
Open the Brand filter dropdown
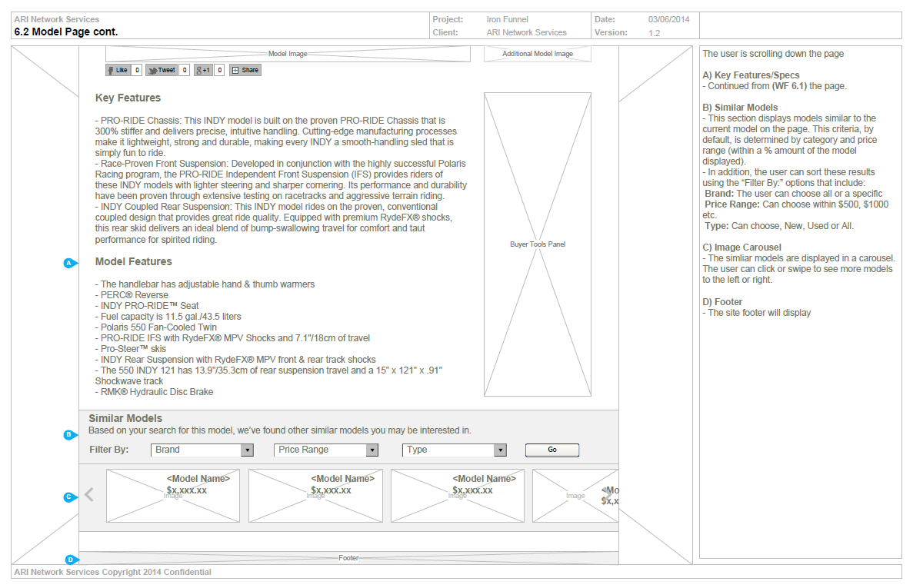[202, 450]
